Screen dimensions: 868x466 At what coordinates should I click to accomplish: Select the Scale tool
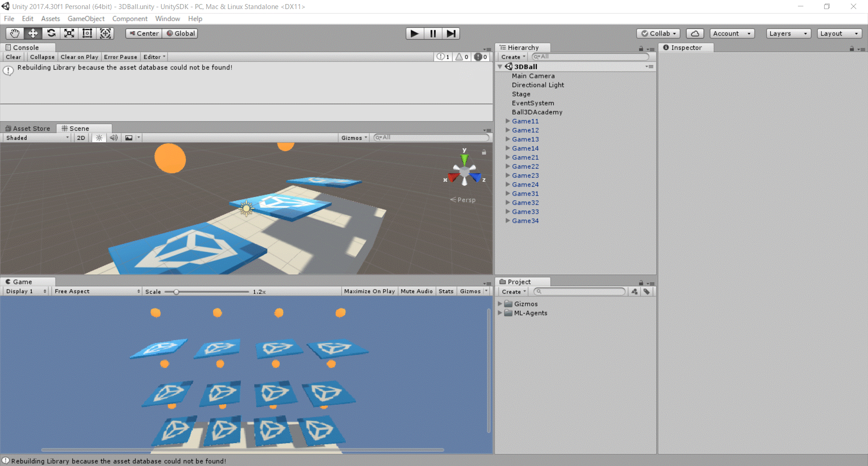(x=69, y=33)
